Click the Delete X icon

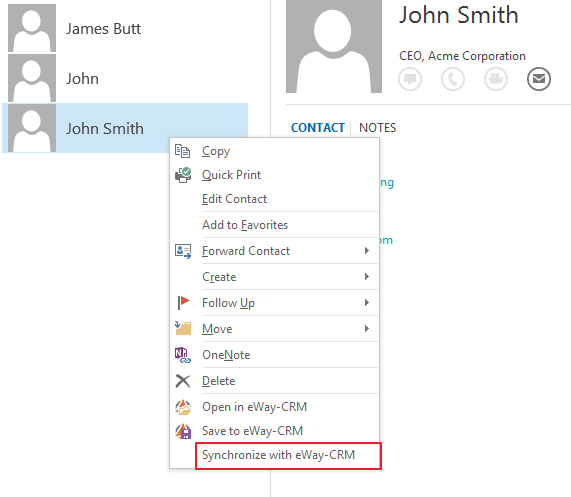click(x=183, y=381)
